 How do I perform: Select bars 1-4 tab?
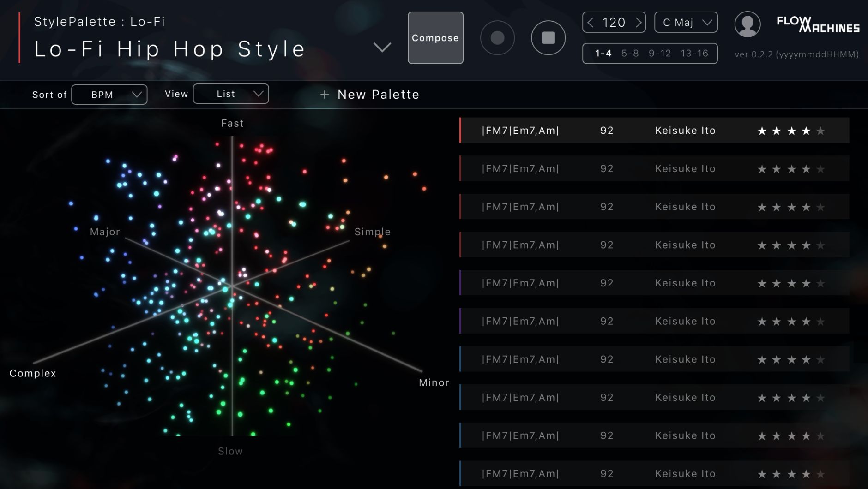[603, 54]
